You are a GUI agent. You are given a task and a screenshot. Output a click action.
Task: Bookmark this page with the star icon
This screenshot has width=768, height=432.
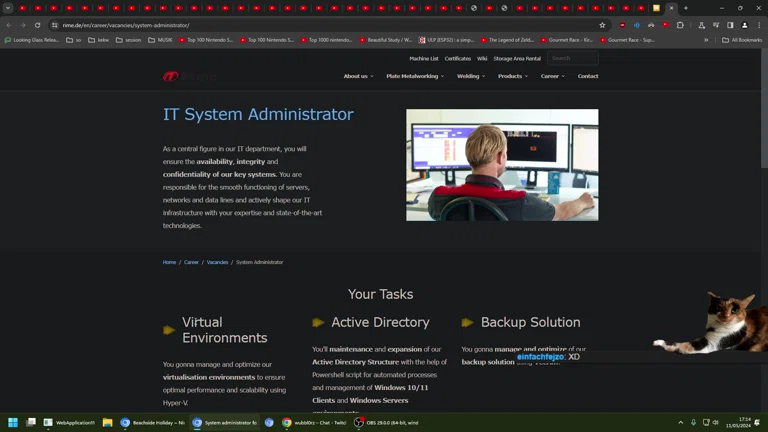tap(602, 25)
